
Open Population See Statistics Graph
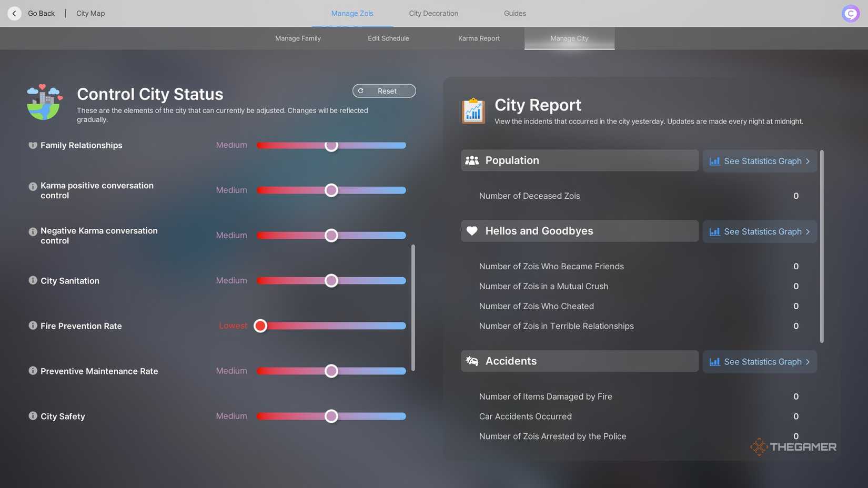760,161
